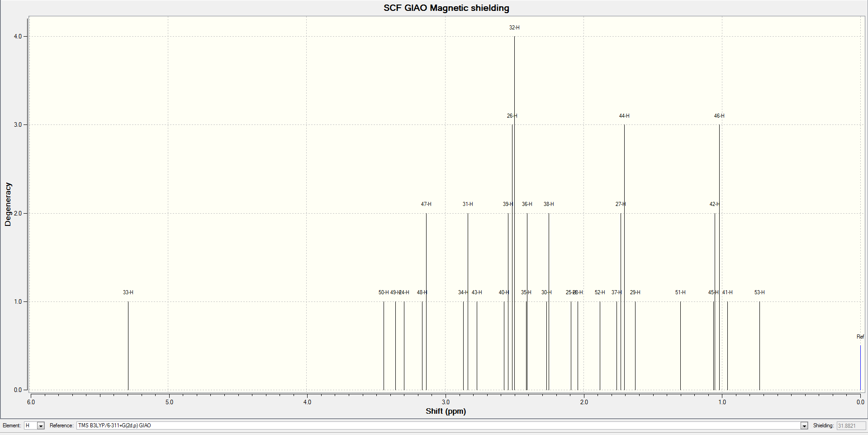
Task: Select the 50-H peak label
Action: [384, 292]
